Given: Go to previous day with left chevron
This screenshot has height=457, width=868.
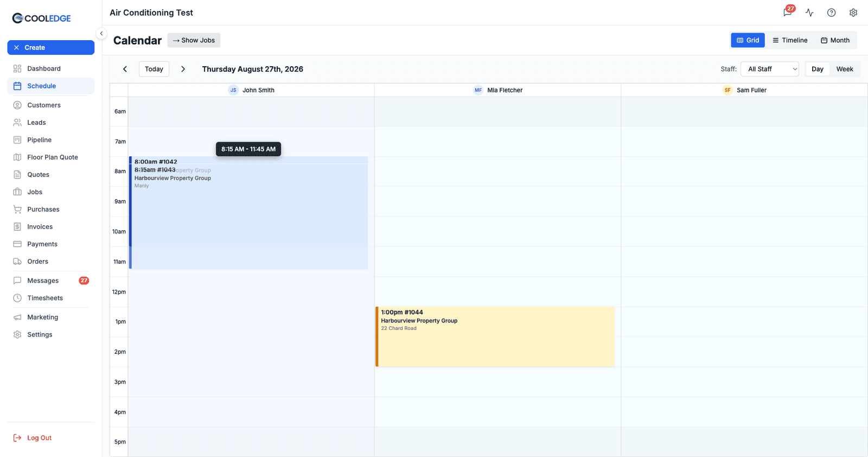Looking at the screenshot, I should [125, 69].
